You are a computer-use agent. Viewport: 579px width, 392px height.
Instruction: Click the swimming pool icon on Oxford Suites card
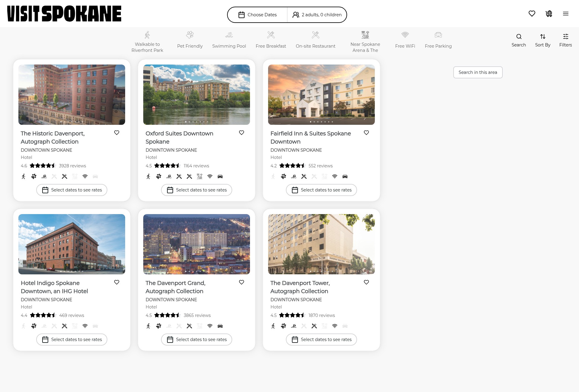pos(169,176)
